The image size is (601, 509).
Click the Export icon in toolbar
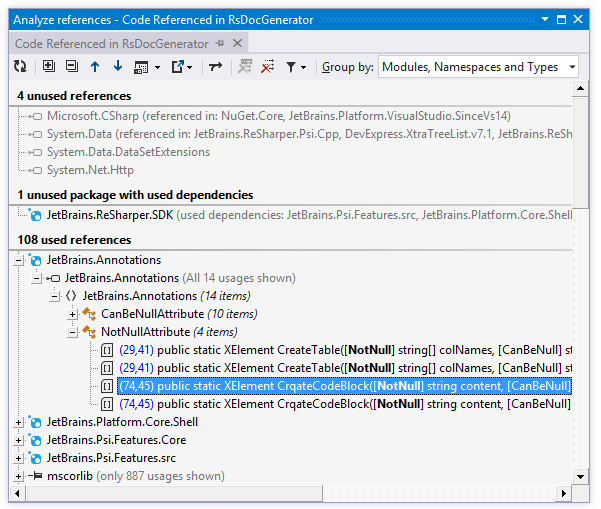(x=181, y=67)
